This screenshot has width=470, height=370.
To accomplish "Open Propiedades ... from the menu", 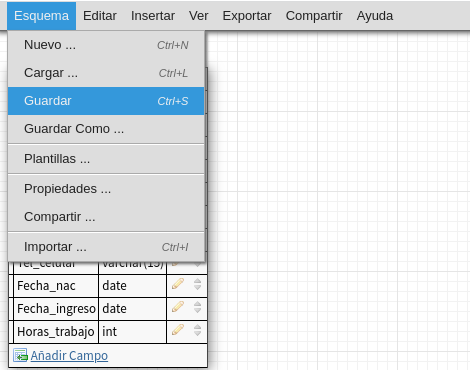I will click(106, 189).
